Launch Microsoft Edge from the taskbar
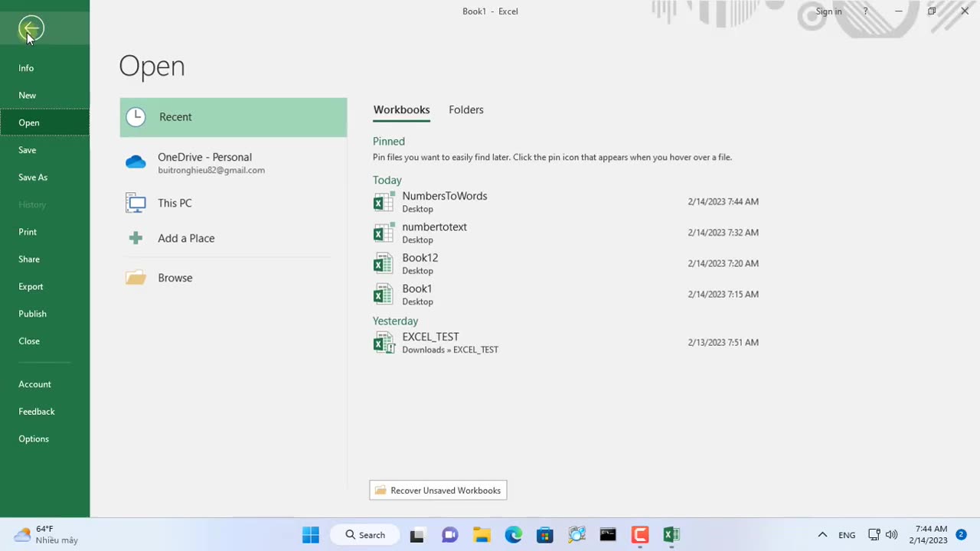This screenshot has width=980, height=551. [513, 535]
